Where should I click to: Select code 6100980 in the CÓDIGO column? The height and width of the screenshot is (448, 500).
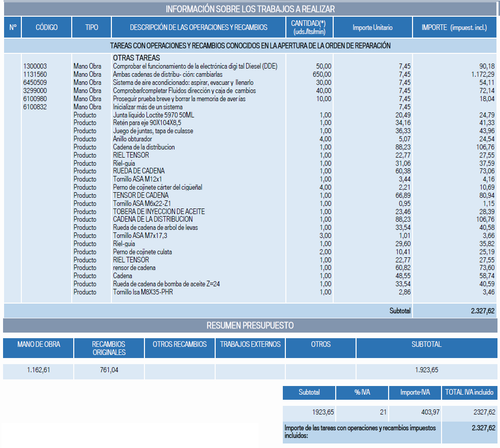[35, 99]
